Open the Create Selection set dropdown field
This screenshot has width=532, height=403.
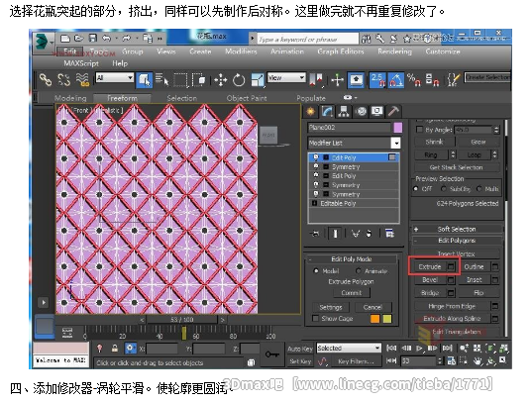487,77
